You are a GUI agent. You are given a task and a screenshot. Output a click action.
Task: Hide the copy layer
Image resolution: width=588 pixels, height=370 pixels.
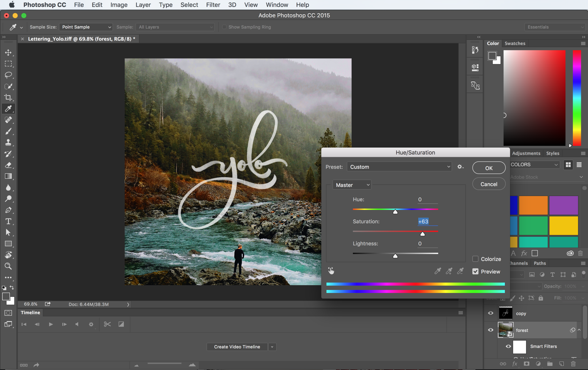click(x=491, y=313)
